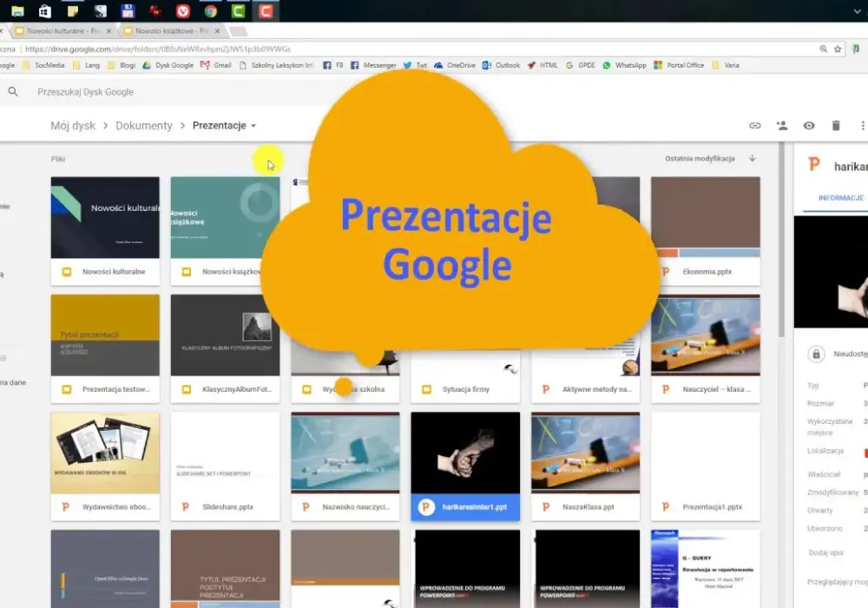Expand the 'Prezentacje' folder dropdown arrow

click(253, 126)
